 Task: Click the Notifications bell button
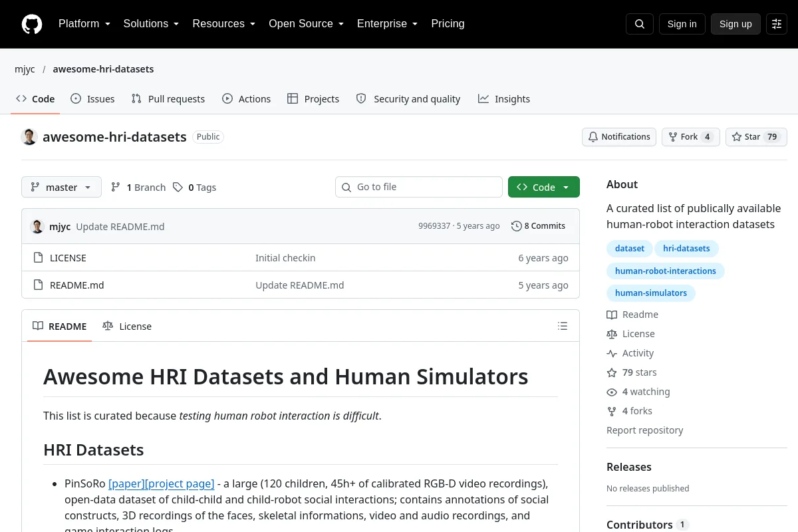click(619, 137)
